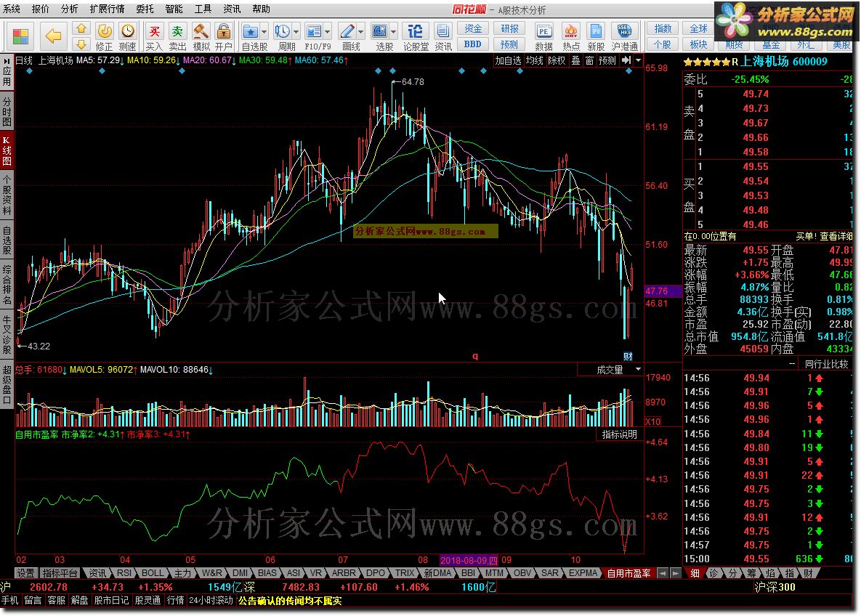861x616 pixels.
Task: Click the jump-to-end arrow beside 预测
Action: point(626,60)
